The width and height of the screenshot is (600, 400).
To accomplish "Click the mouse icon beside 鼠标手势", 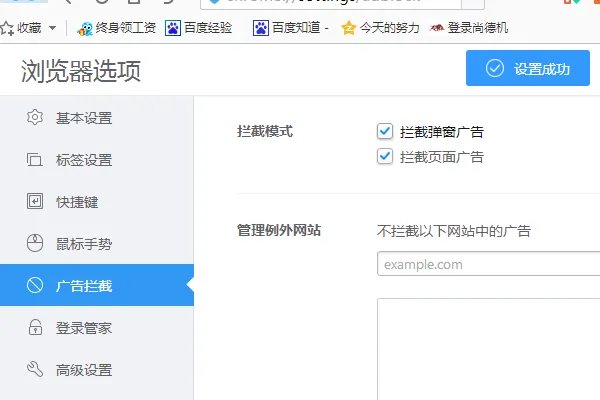I will coord(35,244).
